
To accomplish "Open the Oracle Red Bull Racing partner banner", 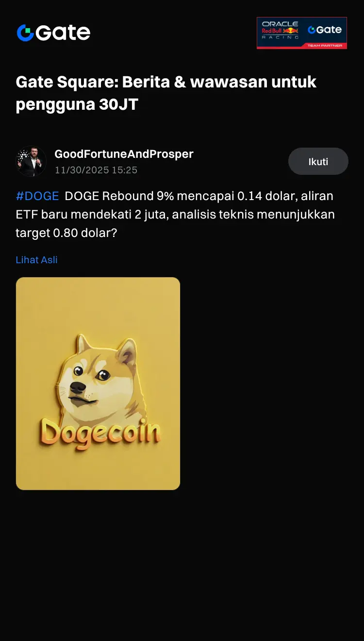I will 302,33.
